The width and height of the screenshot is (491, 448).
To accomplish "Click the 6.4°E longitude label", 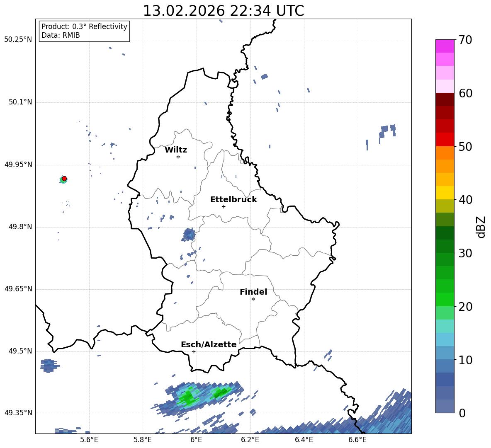I will click(x=304, y=440).
